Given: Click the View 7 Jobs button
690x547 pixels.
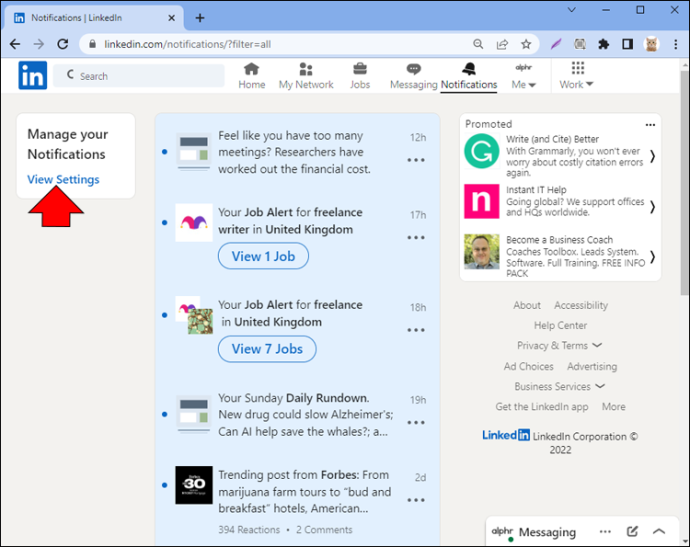Looking at the screenshot, I should pos(267,349).
